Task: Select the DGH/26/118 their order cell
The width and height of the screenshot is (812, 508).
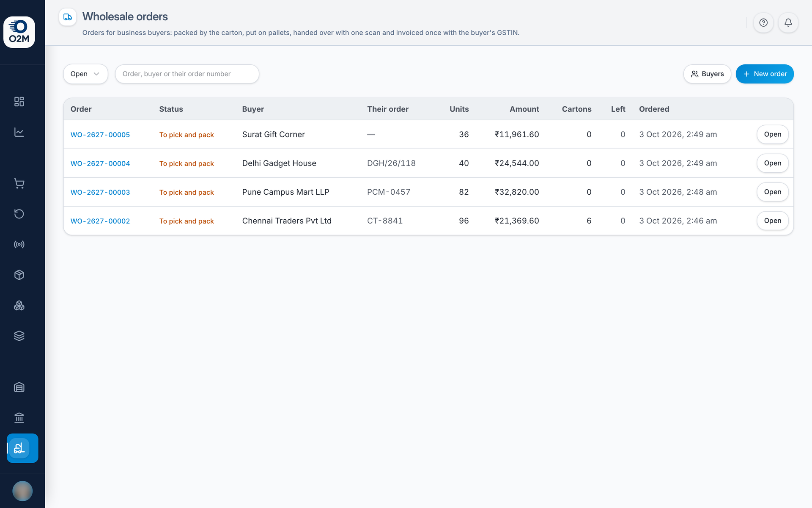Action: point(391,163)
